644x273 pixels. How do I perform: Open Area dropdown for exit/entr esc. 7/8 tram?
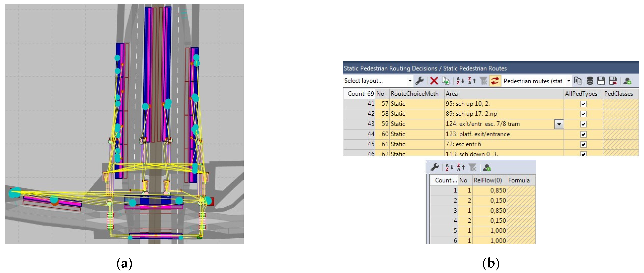pos(559,124)
